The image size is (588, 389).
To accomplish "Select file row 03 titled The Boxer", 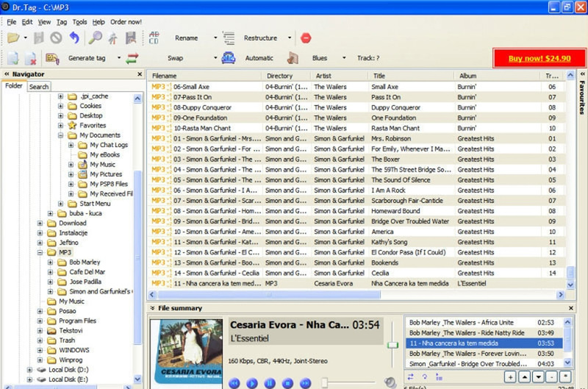I will pos(356,160).
